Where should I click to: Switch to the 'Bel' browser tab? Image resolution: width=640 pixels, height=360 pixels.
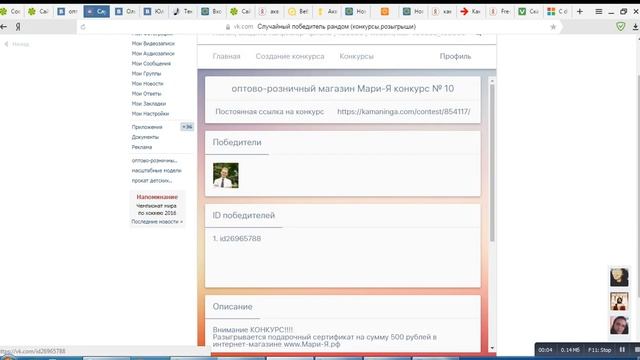298,11
